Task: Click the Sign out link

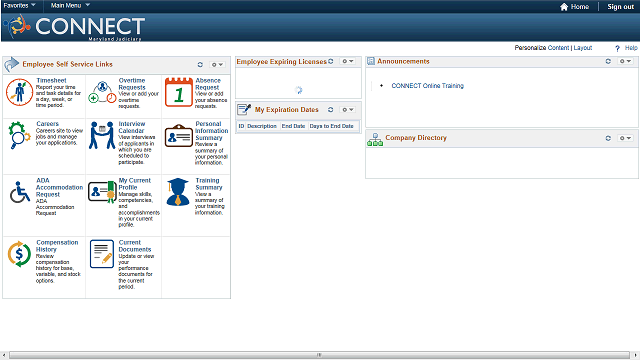Action: [x=620, y=7]
